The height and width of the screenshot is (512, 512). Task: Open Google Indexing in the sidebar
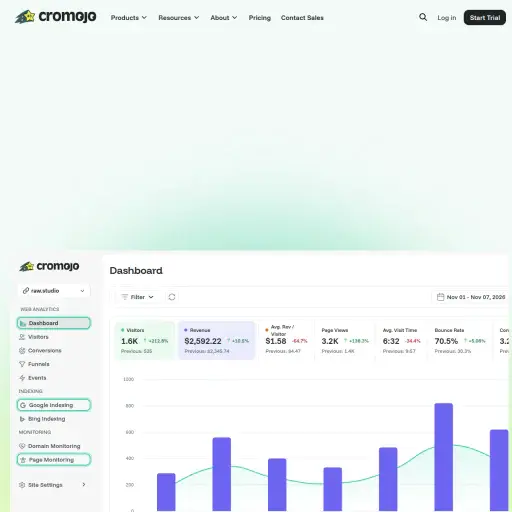54,405
